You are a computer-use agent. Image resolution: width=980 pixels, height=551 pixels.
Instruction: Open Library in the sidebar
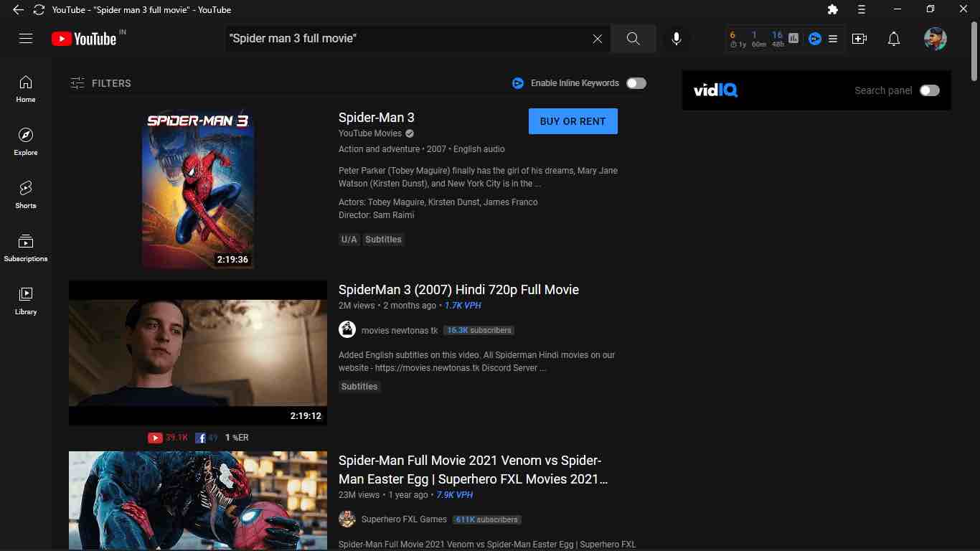[x=26, y=301]
